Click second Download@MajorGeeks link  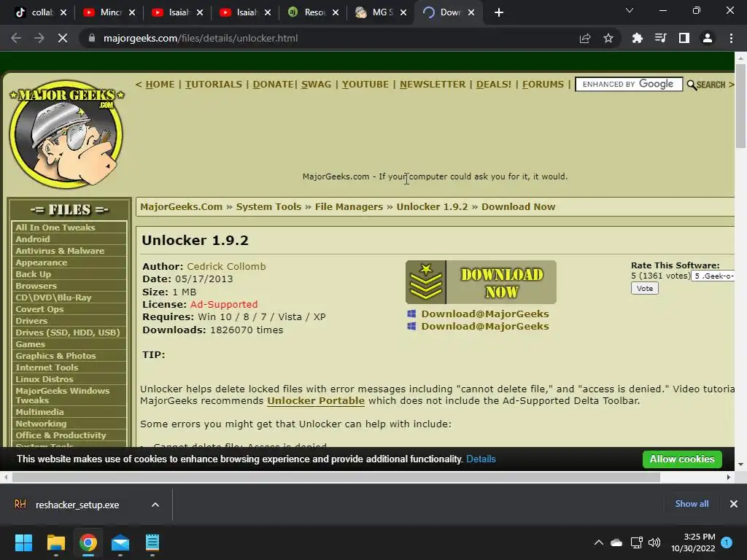485,326
